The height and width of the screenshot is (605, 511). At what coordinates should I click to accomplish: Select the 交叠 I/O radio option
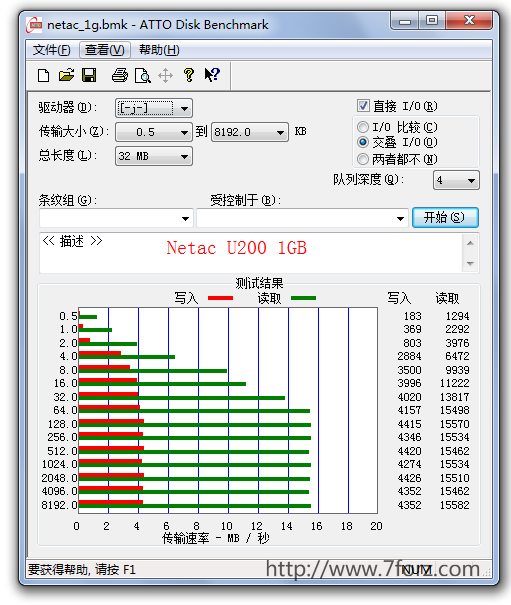363,142
